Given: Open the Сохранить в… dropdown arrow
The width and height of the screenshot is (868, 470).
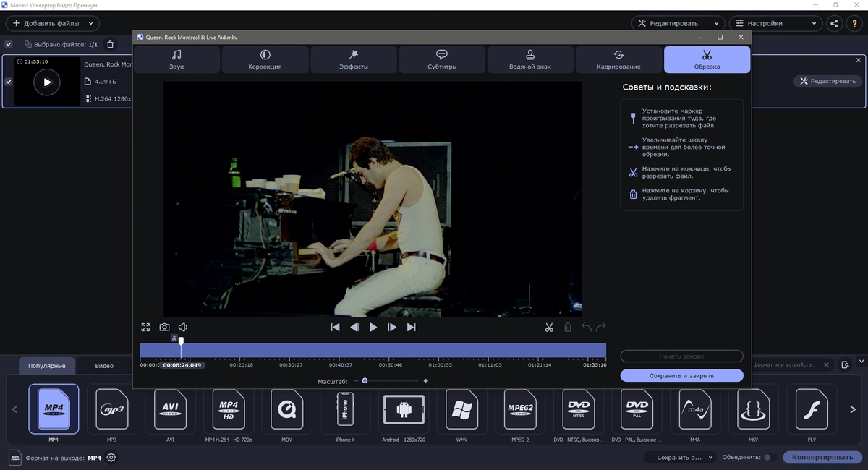Looking at the screenshot, I should (710, 458).
